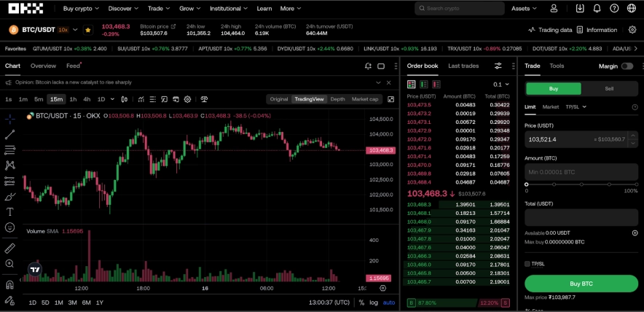Viewport: 644px width, 312px height.
Task: Select the trend line drawing tool
Action: pyautogui.click(x=10, y=134)
